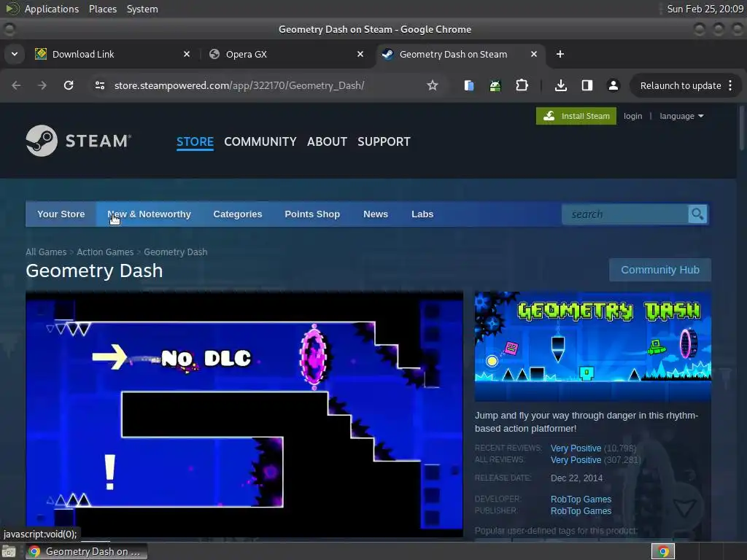The image size is (747, 560).
Task: Open Categories menu
Action: (x=238, y=214)
